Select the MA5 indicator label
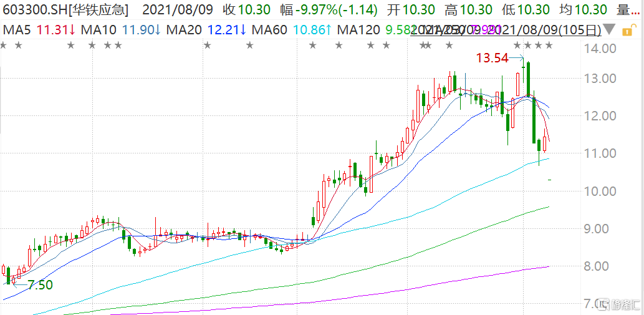This screenshot has width=644, height=315. [x=17, y=30]
